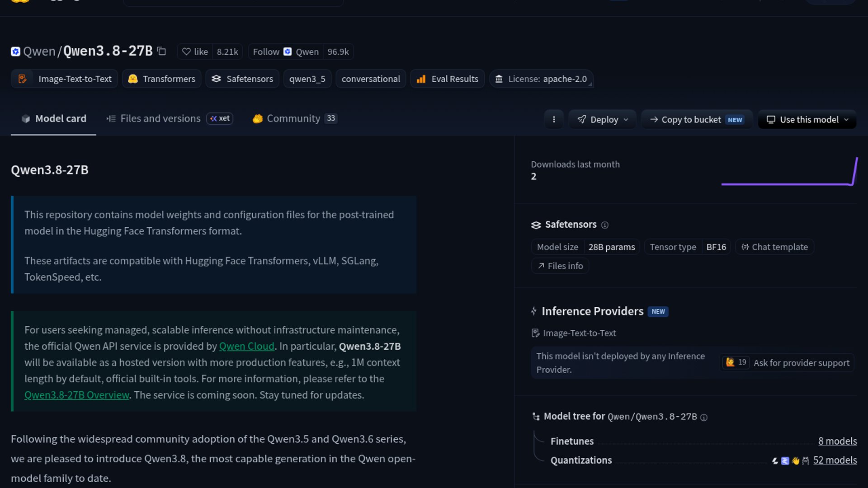The width and height of the screenshot is (868, 488).
Task: Show Safetensors info tooltip icon
Action: [x=605, y=225]
